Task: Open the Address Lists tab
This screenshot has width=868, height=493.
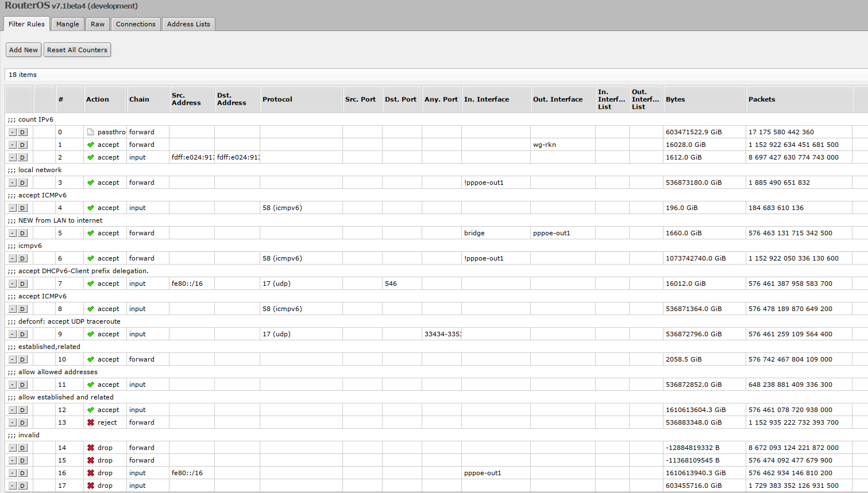Action: click(188, 24)
